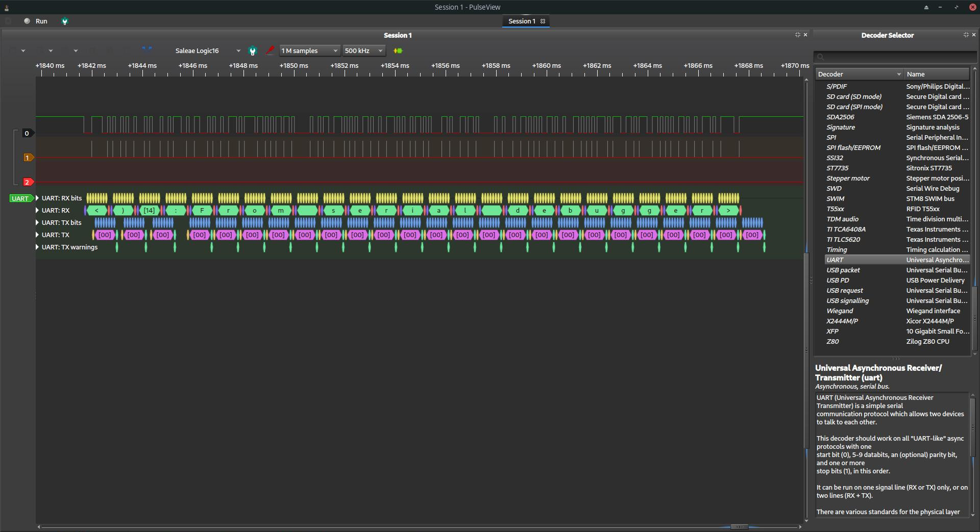Select the X2444M/P decoder
Image resolution: width=980 pixels, height=532 pixels.
click(x=896, y=321)
